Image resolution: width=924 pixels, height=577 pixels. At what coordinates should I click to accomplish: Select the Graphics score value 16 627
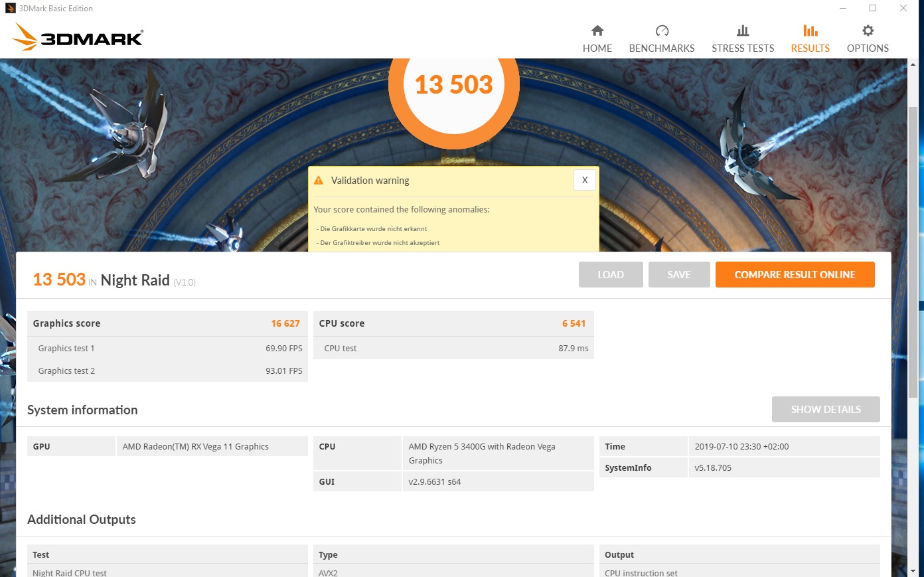coord(285,323)
